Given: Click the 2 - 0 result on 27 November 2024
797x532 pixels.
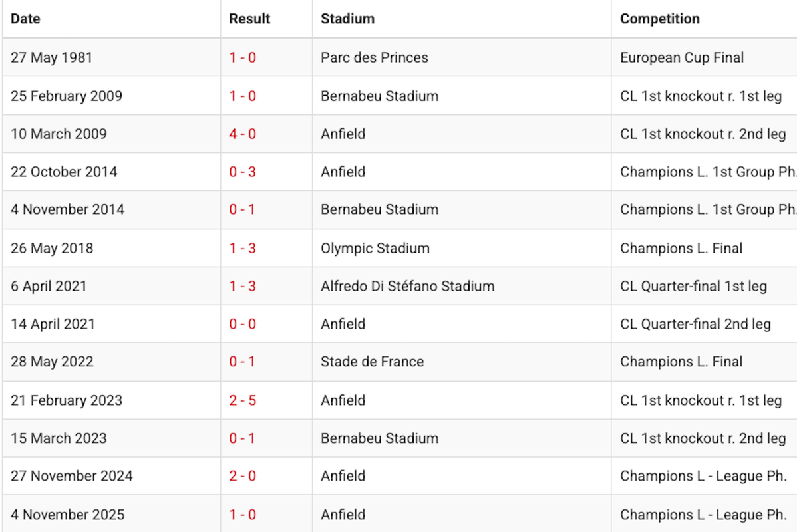Looking at the screenshot, I should coord(243,477).
